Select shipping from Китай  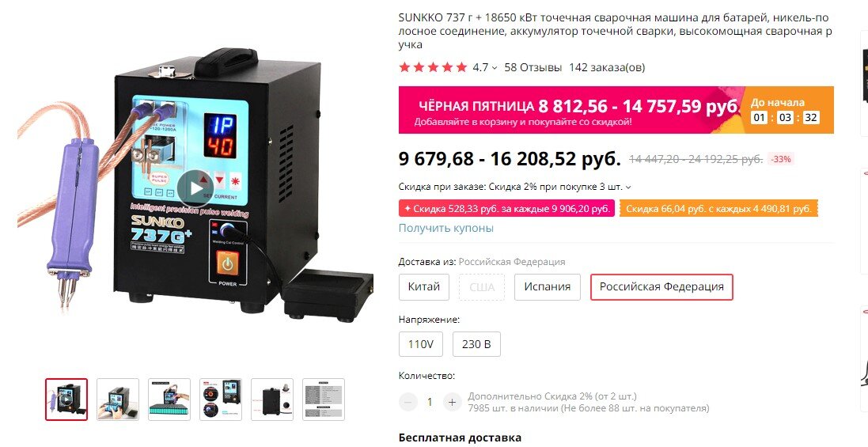[424, 287]
